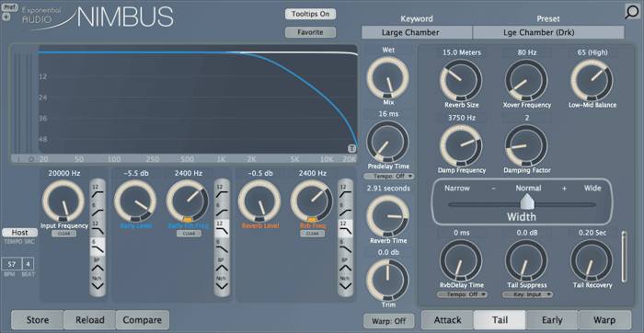Screen dimensions: 644x333
Task: Click the Compare button
Action: tap(143, 320)
